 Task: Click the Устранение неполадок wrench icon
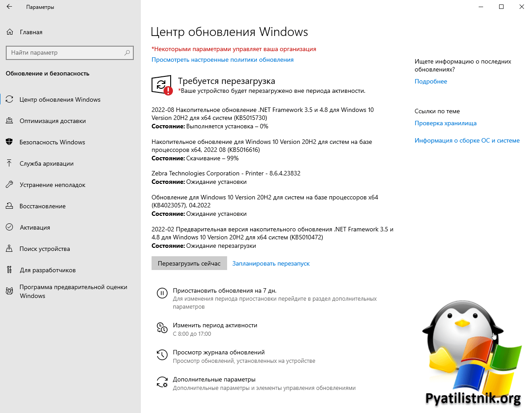point(9,185)
